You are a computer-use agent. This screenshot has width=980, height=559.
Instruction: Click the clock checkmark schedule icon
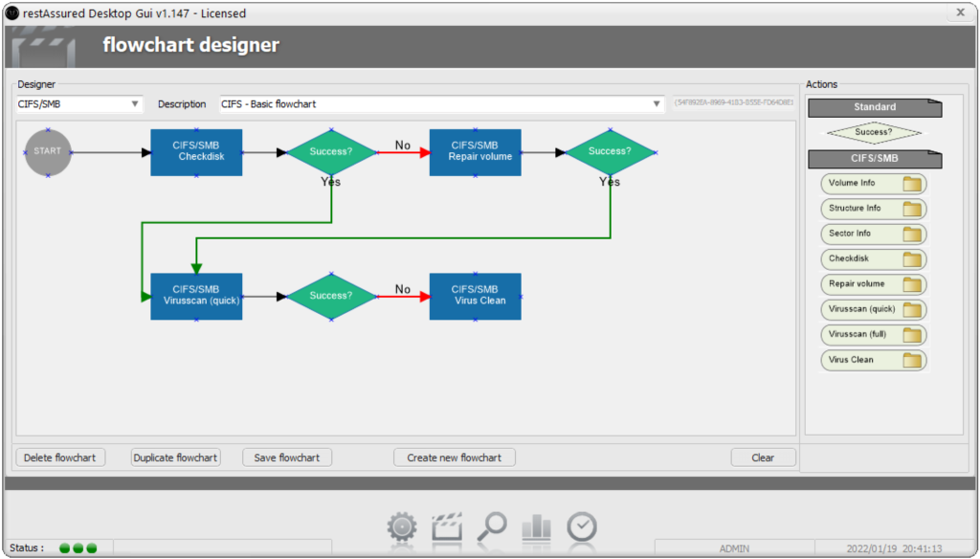point(582,526)
